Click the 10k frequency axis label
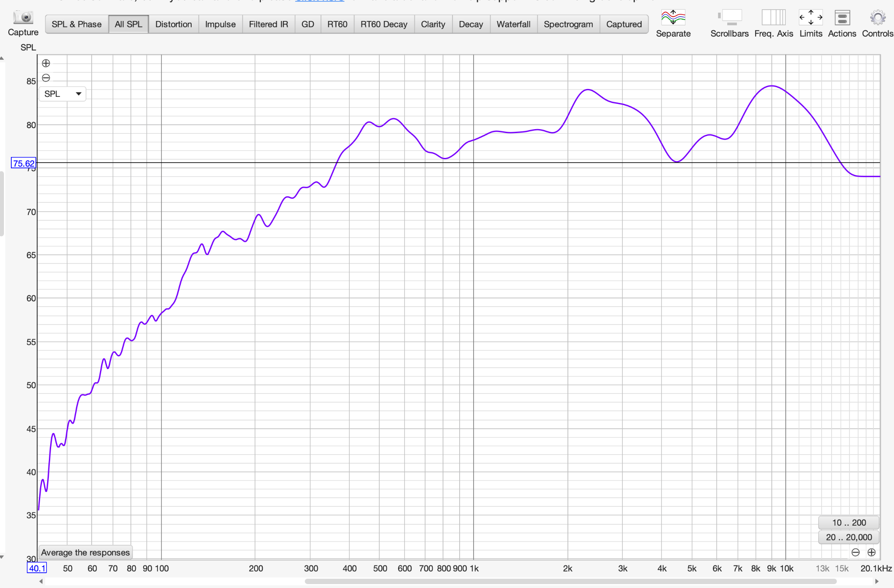This screenshot has width=894, height=588. [787, 568]
